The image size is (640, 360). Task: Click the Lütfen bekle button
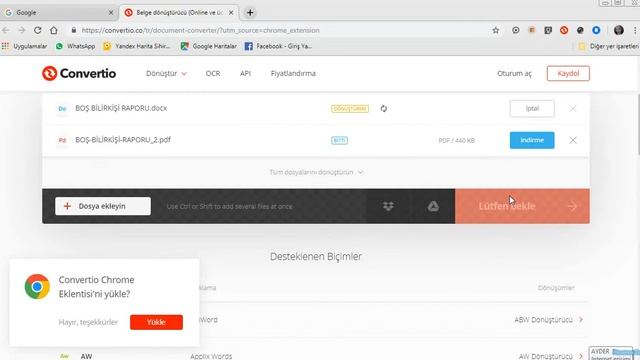(522, 206)
